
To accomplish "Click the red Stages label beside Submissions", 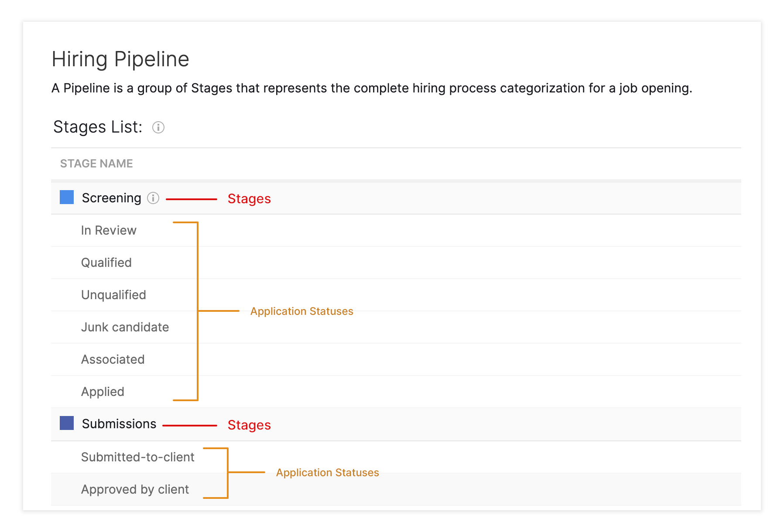I will point(249,425).
